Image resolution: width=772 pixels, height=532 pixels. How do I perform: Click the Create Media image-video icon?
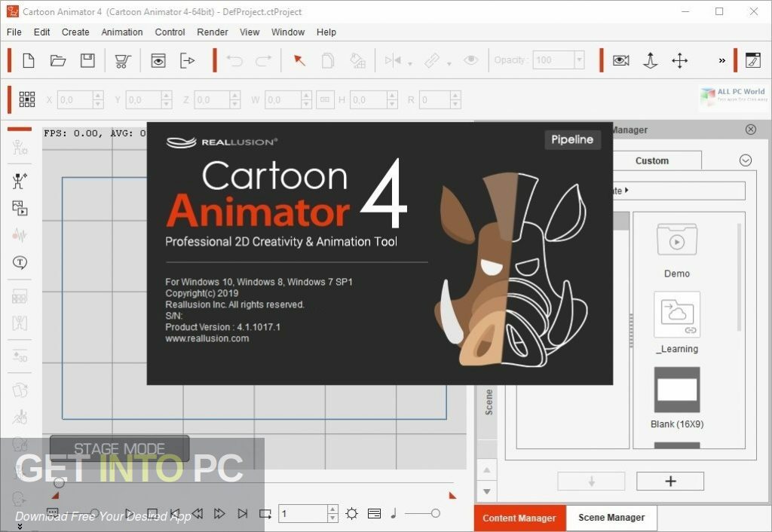pos(20,208)
